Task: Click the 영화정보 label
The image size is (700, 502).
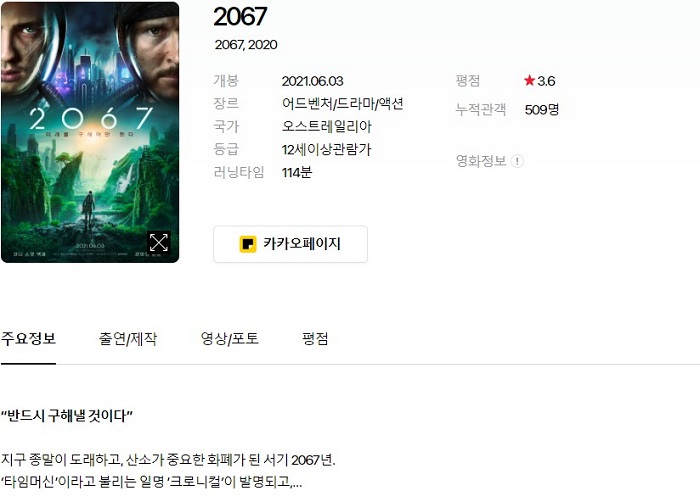Action: (481, 161)
